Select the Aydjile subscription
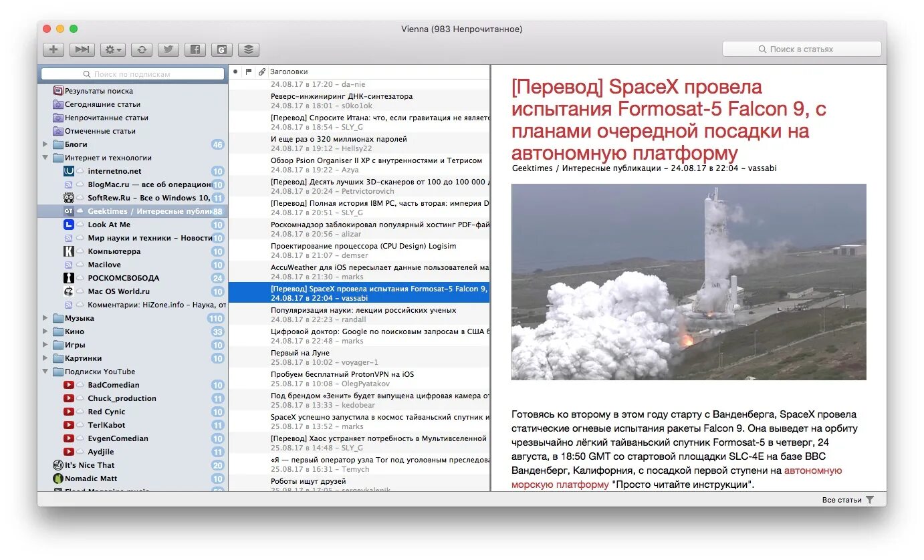 pyautogui.click(x=134, y=452)
